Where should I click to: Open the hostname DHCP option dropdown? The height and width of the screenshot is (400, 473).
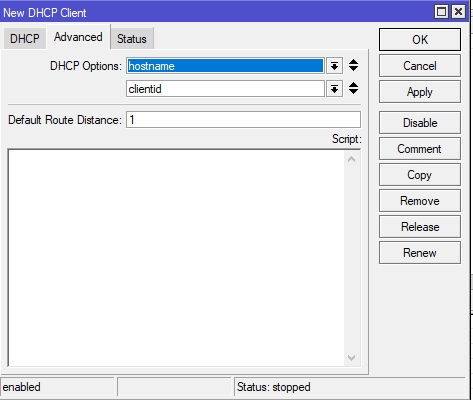[334, 66]
